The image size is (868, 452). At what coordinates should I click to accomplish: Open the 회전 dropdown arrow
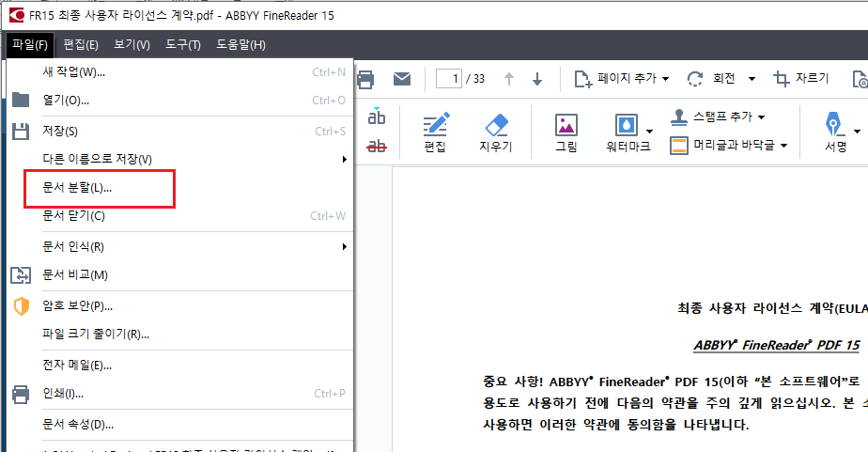point(752,79)
